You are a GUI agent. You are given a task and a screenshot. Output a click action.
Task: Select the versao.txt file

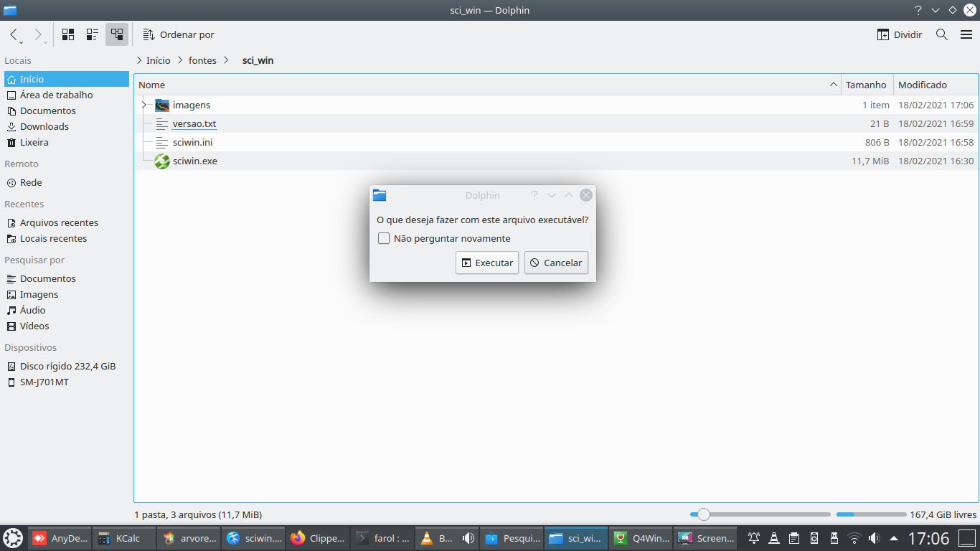[x=194, y=123]
